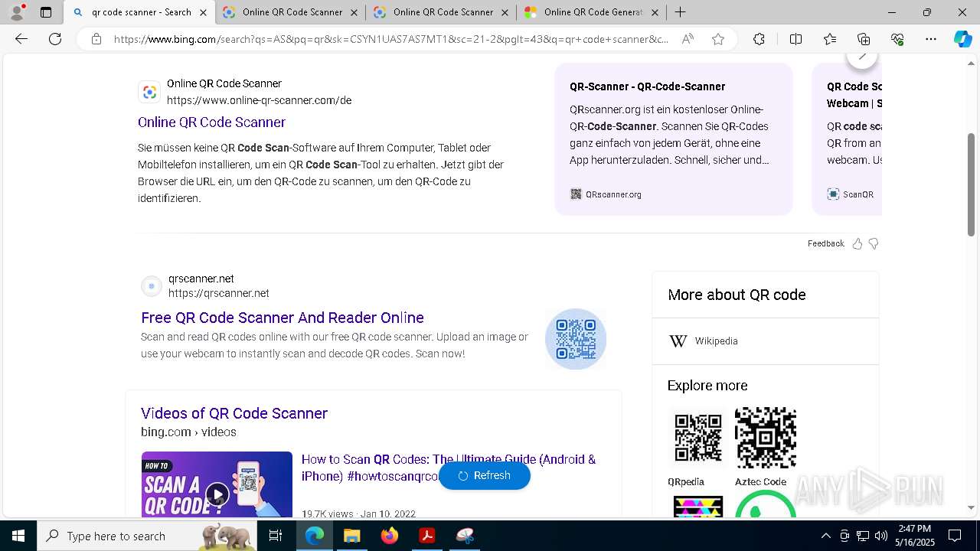Reload the page with the refresh icon
Viewport: 980px width, 551px height.
pyautogui.click(x=55, y=39)
